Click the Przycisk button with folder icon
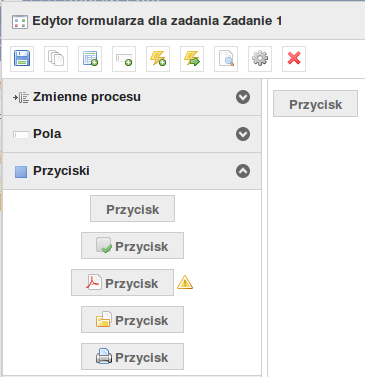The width and height of the screenshot is (365, 377). click(x=132, y=320)
